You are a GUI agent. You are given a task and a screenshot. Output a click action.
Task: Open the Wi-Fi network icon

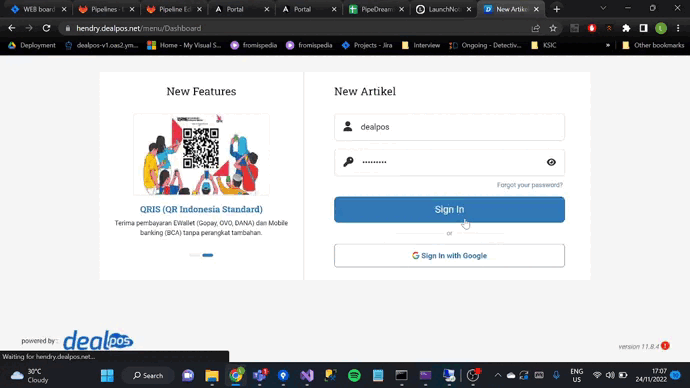tap(597, 375)
